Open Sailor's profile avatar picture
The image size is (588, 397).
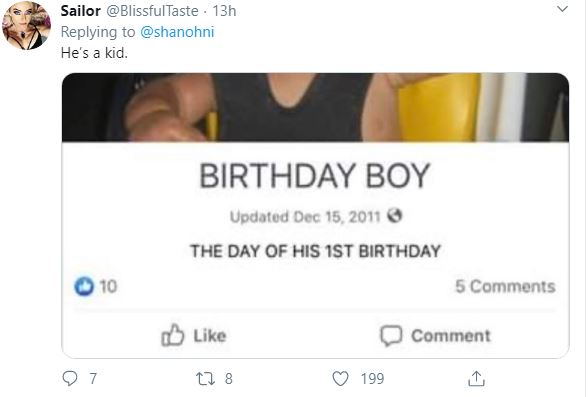(x=27, y=25)
